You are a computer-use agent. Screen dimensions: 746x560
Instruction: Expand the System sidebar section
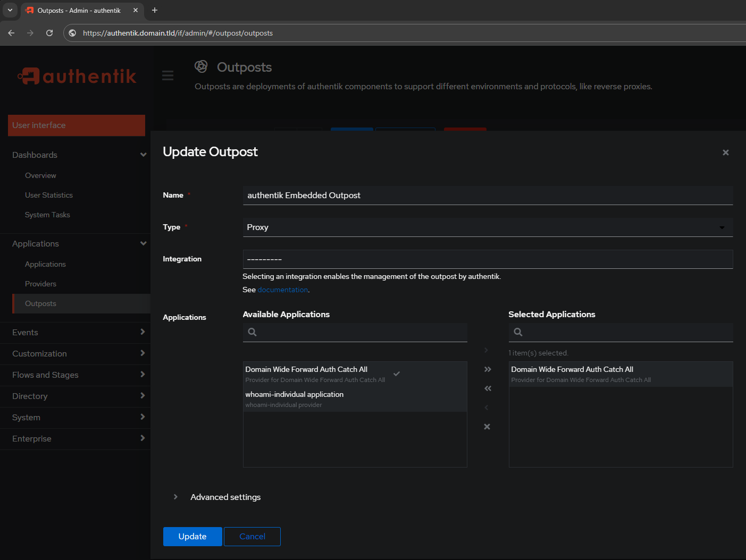(76, 418)
